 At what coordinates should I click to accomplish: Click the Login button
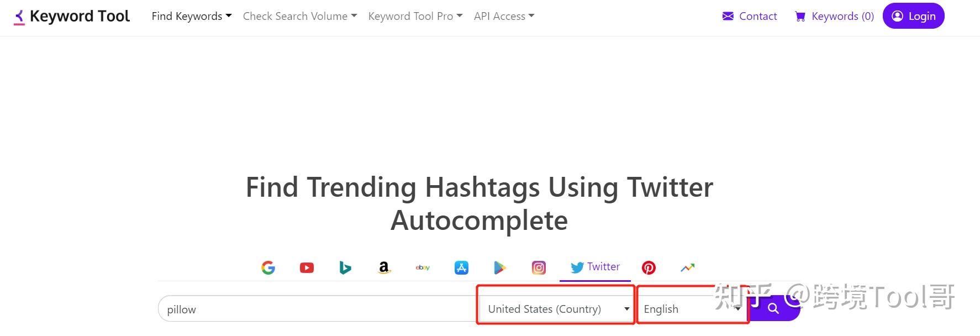pos(914,16)
